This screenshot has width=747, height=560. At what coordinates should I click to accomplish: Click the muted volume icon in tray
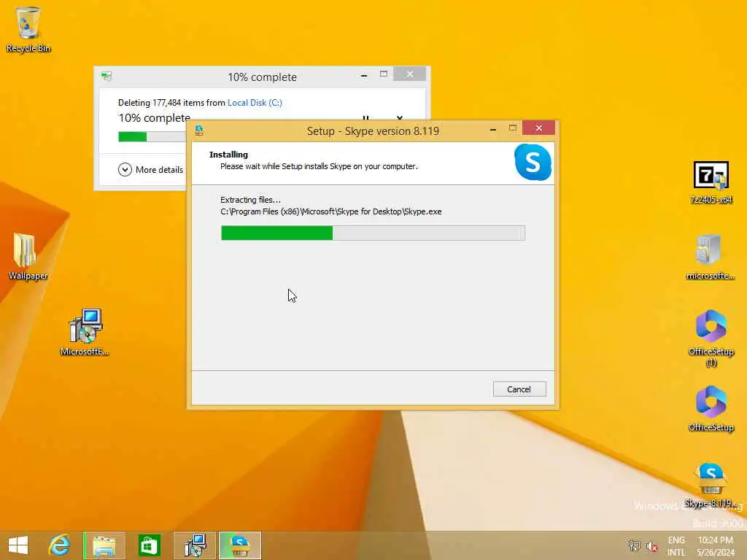tap(651, 546)
